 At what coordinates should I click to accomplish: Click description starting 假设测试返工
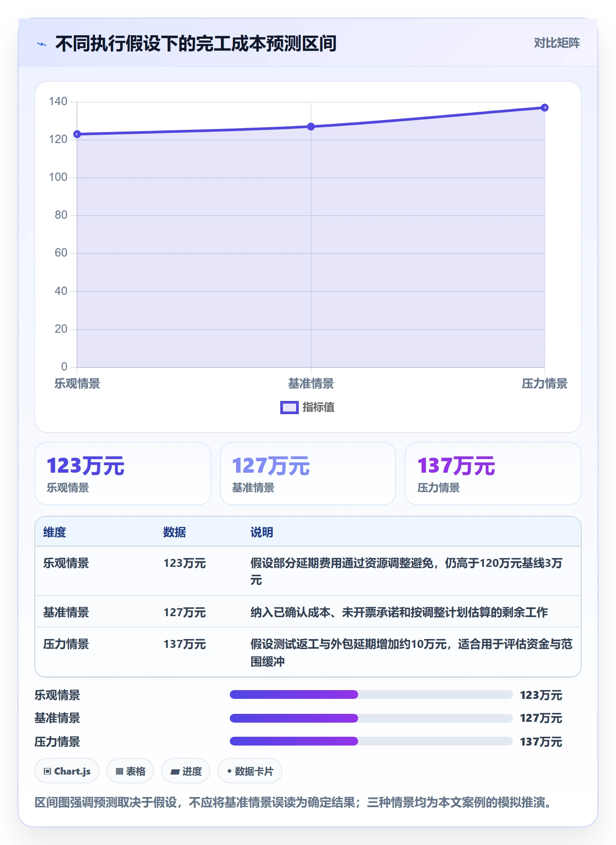tap(411, 653)
